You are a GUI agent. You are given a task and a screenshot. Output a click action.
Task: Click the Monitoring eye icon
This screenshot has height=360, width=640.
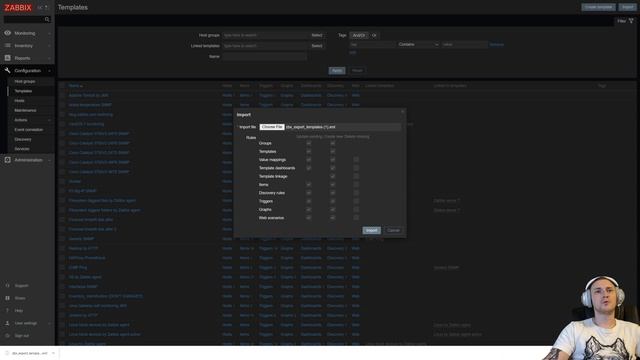7,33
